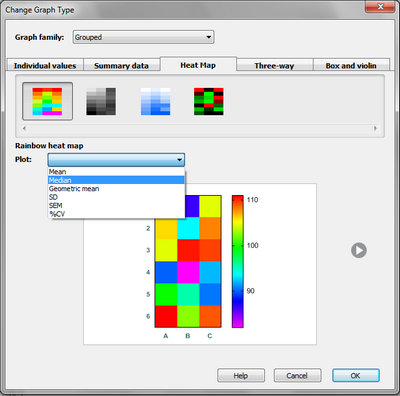
Task: Click the 110 label on color scale
Action: point(252,200)
